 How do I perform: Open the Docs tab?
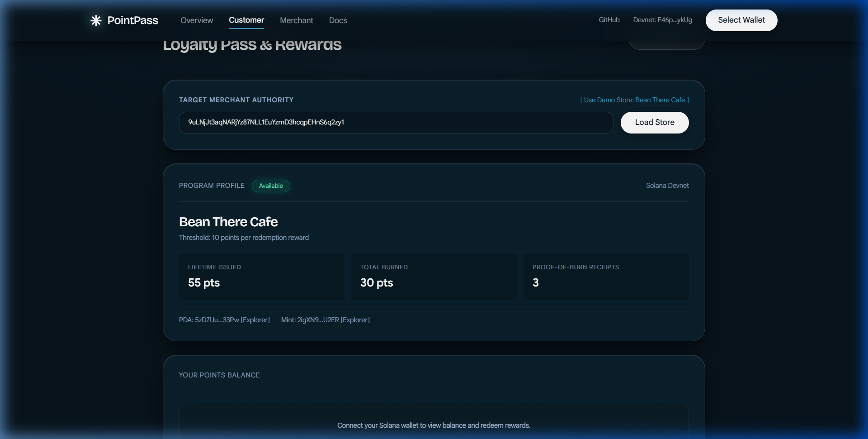pos(338,20)
